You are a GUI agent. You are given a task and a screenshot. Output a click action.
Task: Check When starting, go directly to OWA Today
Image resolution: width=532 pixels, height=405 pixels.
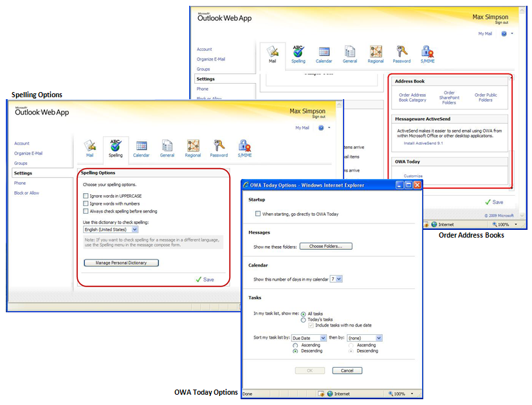click(258, 214)
